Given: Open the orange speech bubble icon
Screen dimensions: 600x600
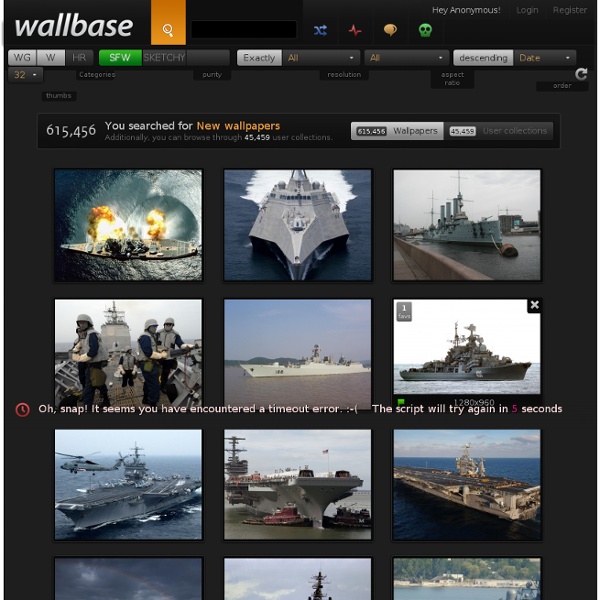Looking at the screenshot, I should (390, 30).
